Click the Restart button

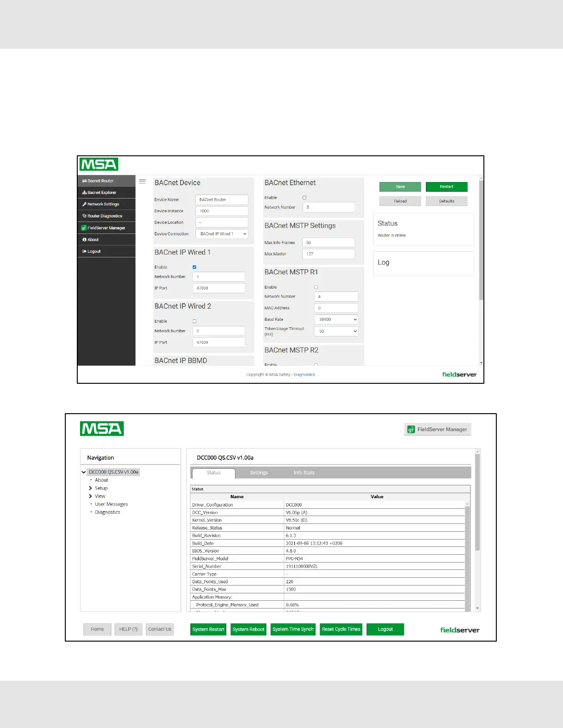pos(447,187)
